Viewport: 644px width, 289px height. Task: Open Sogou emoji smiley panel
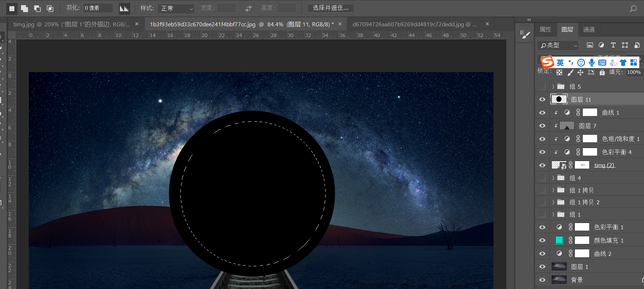[x=581, y=63]
